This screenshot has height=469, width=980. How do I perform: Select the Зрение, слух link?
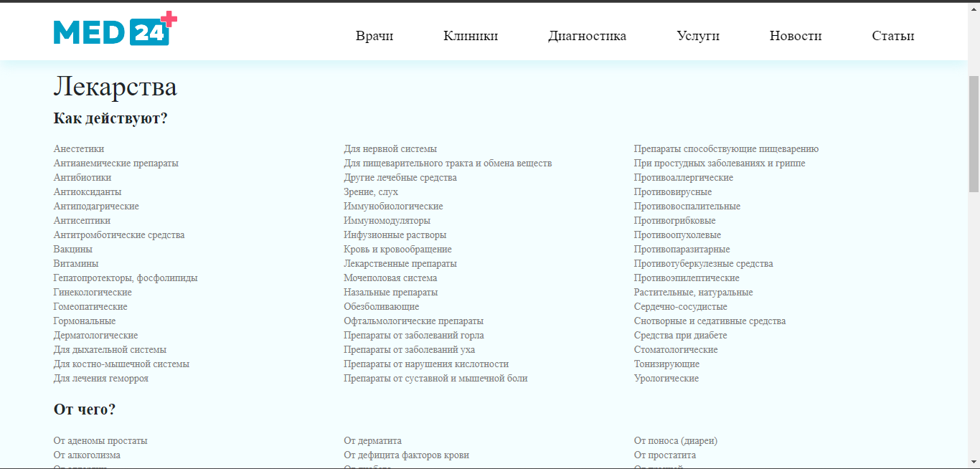click(x=371, y=192)
